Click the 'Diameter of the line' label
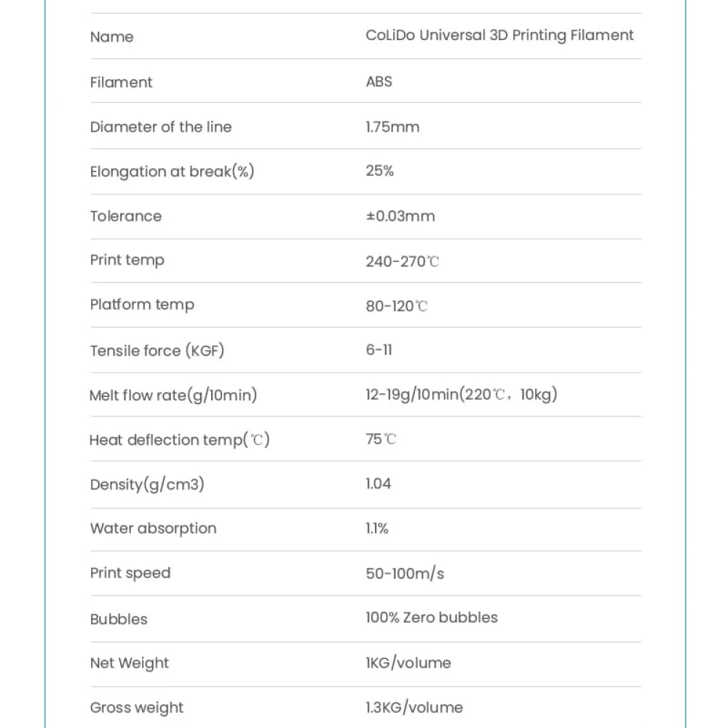Screen dimensions: 728x728 [161, 127]
